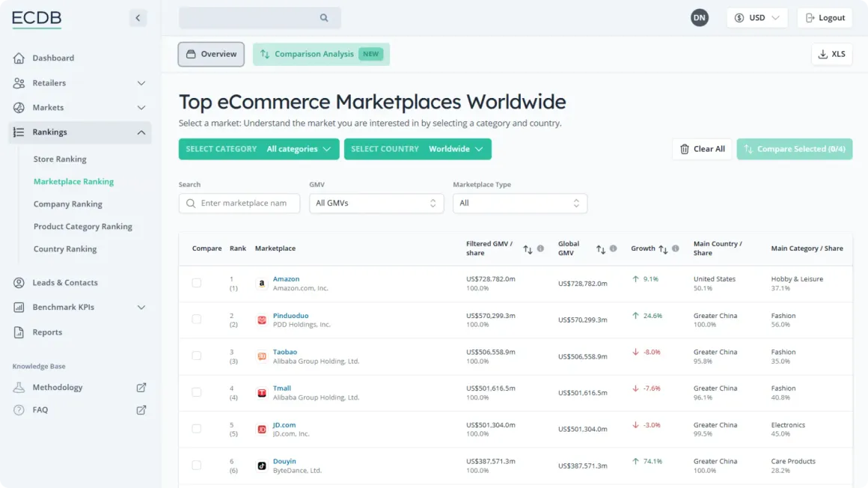Check the compare box for Amazon
This screenshot has height=488, width=868.
coord(197,283)
